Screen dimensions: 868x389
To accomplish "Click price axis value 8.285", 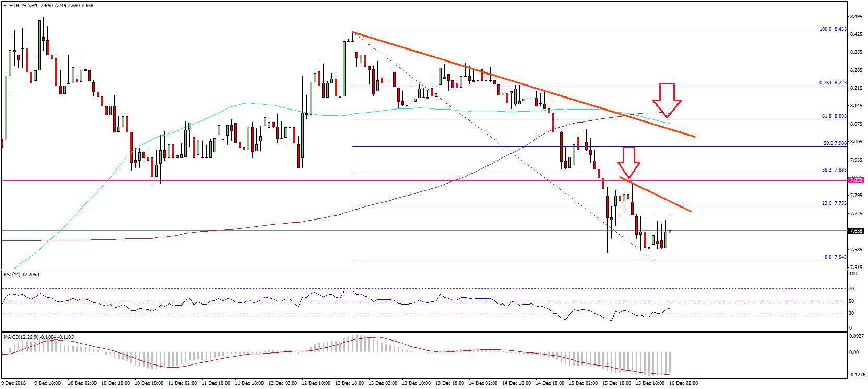I will pos(856,70).
